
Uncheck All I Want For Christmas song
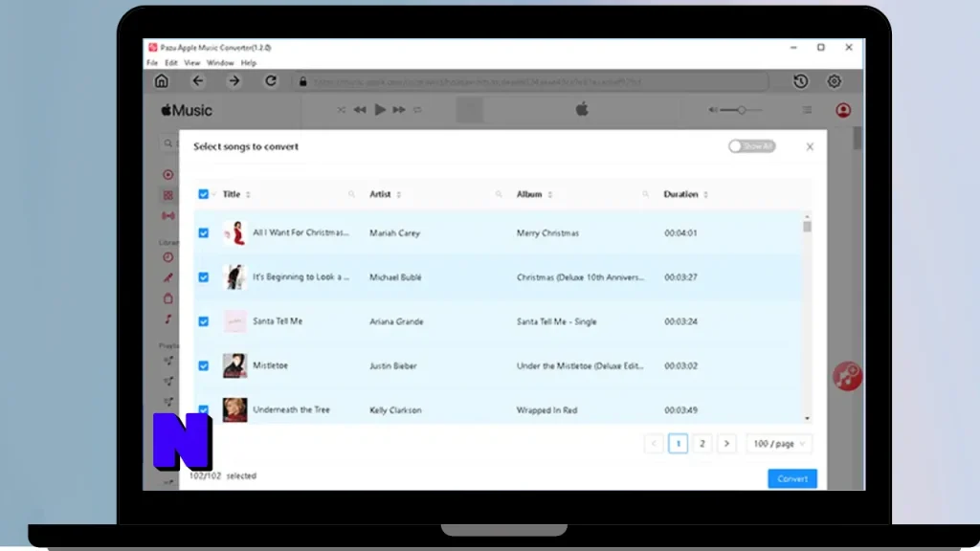pyautogui.click(x=203, y=233)
